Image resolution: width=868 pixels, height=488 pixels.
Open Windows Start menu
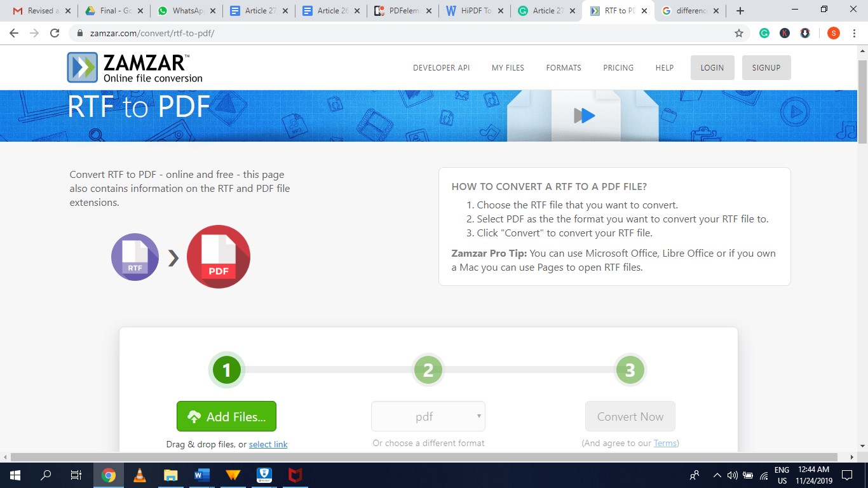15,475
